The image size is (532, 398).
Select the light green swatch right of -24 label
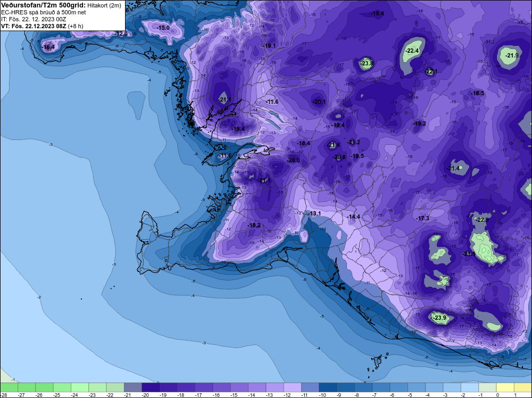(x=79, y=387)
